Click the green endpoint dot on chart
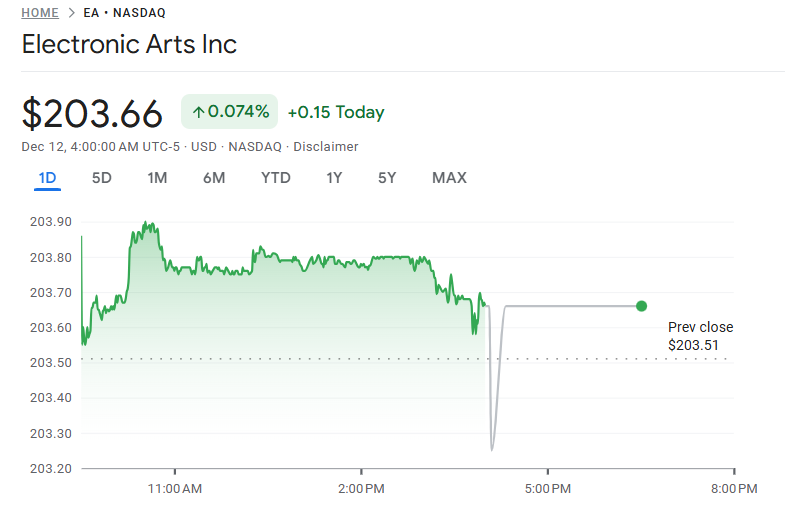785x507 pixels. click(x=641, y=306)
